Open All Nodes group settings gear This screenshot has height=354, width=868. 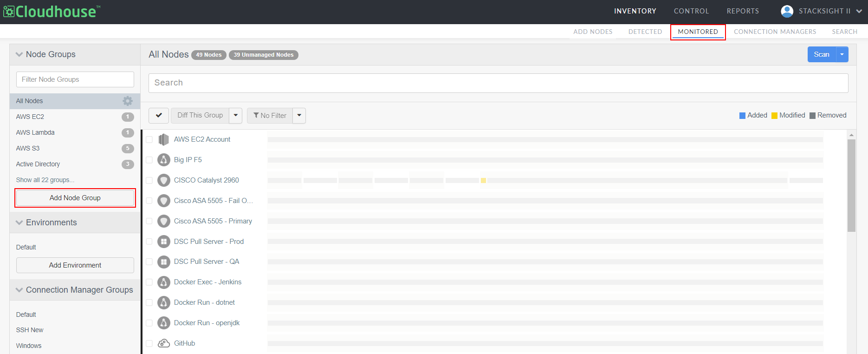128,101
